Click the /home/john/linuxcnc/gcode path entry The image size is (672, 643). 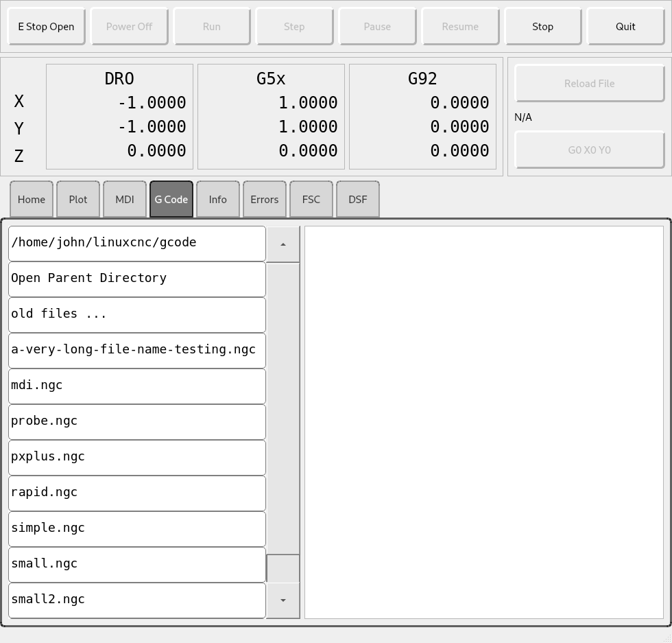click(x=137, y=243)
